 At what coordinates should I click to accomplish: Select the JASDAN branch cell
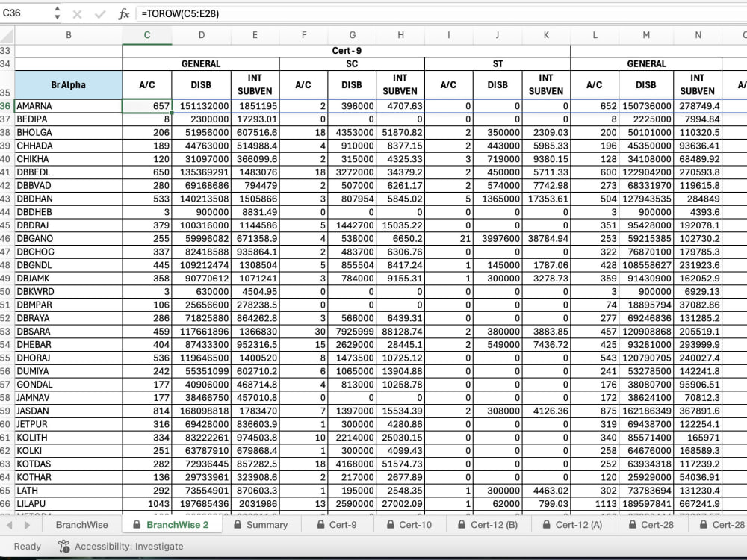coord(69,411)
